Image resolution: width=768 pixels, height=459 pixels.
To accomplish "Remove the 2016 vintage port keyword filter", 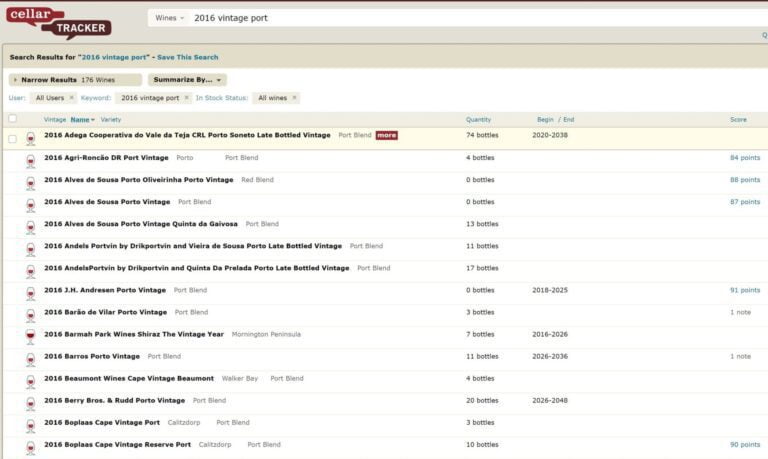I will tap(187, 98).
